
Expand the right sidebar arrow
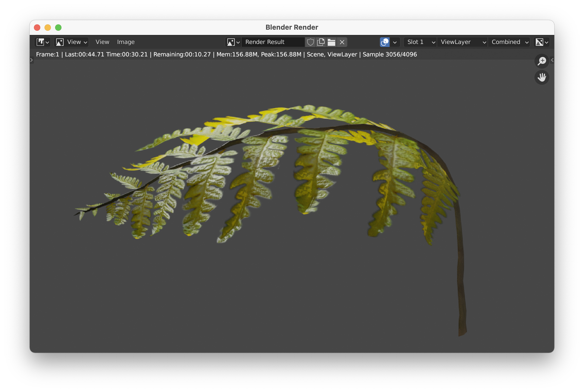[552, 60]
